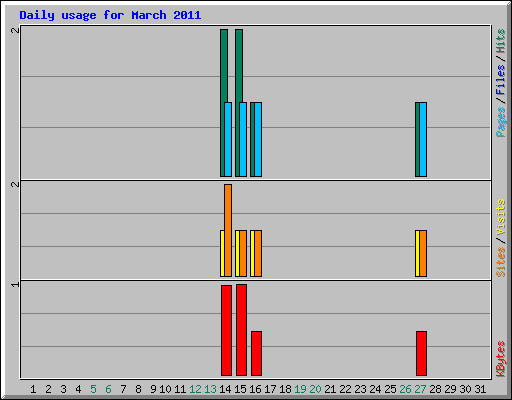
Task: Click the Y-axis value "1" of the KBytes chart
Action: point(15,284)
